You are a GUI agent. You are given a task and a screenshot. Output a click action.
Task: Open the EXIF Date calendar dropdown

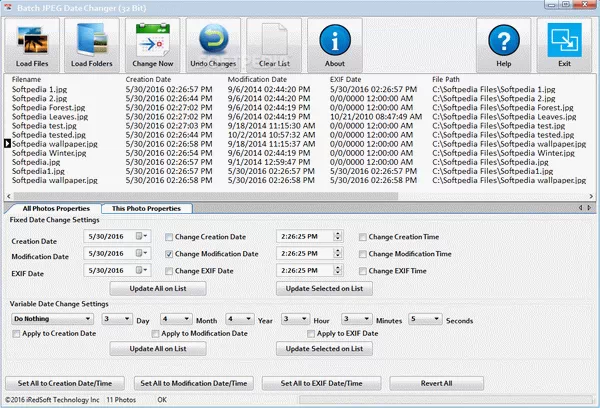click(142, 270)
